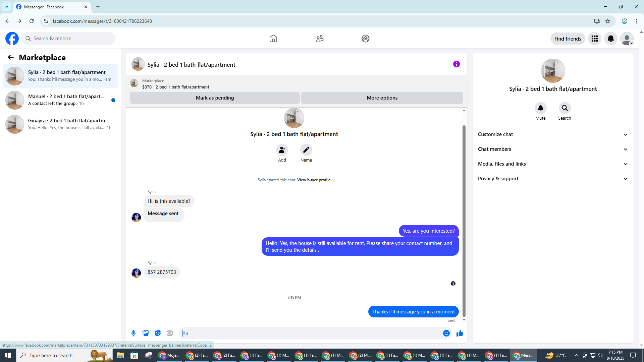Open the emoji picker in the message box
The width and height of the screenshot is (644, 362).
(x=446, y=333)
